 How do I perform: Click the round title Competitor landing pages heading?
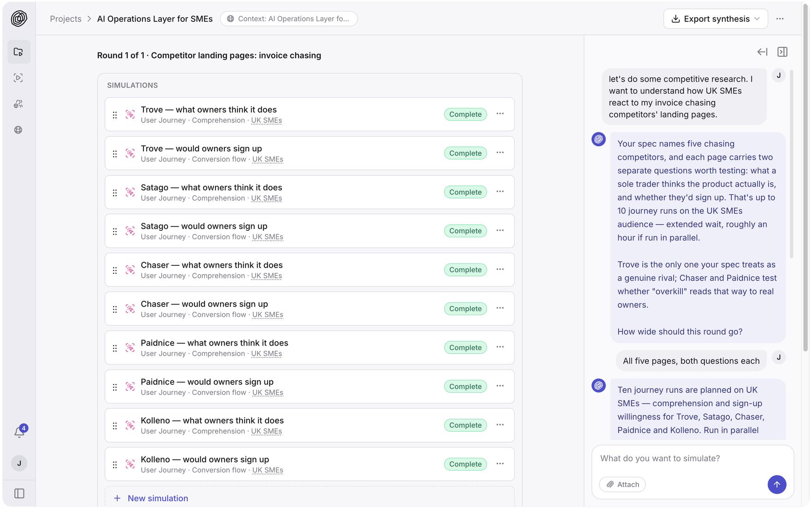(209, 55)
